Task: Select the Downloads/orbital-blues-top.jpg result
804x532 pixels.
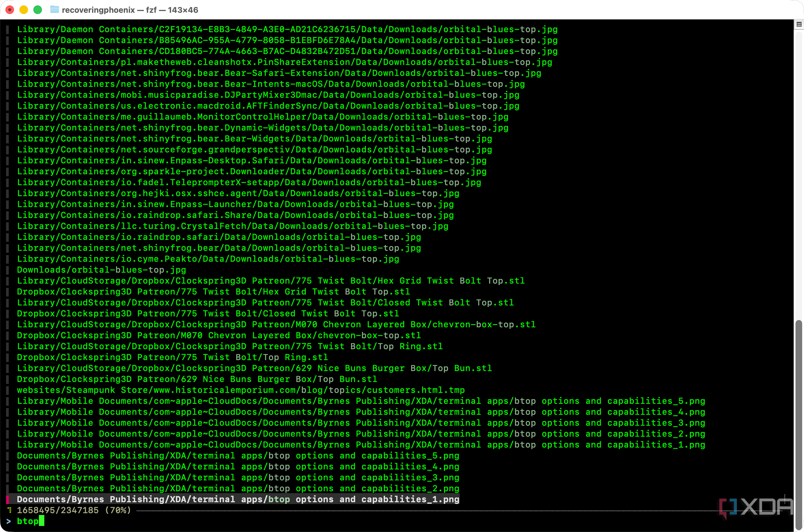Action: tap(101, 270)
